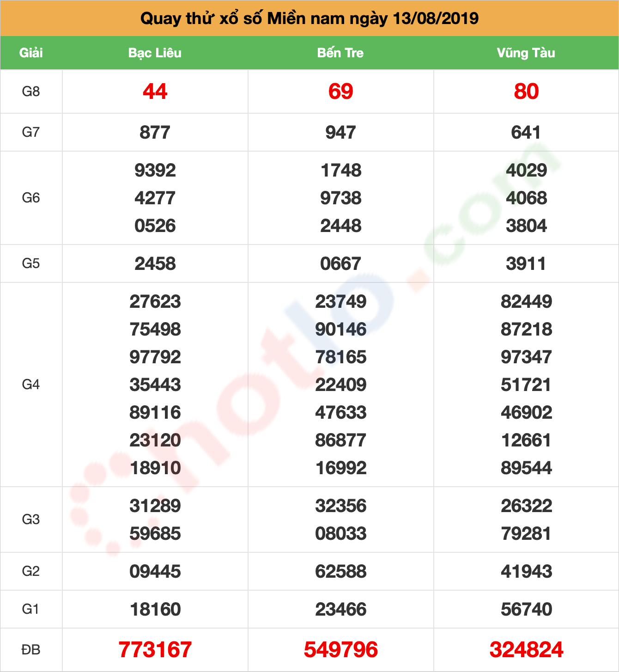Viewport: 619px width, 672px height.
Task: Select red ĐB jackpot number 773167
Action: 155,650
